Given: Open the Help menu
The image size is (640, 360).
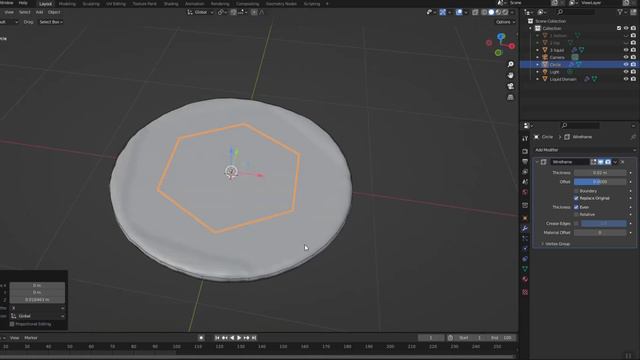Looking at the screenshot, I should (x=23, y=3).
